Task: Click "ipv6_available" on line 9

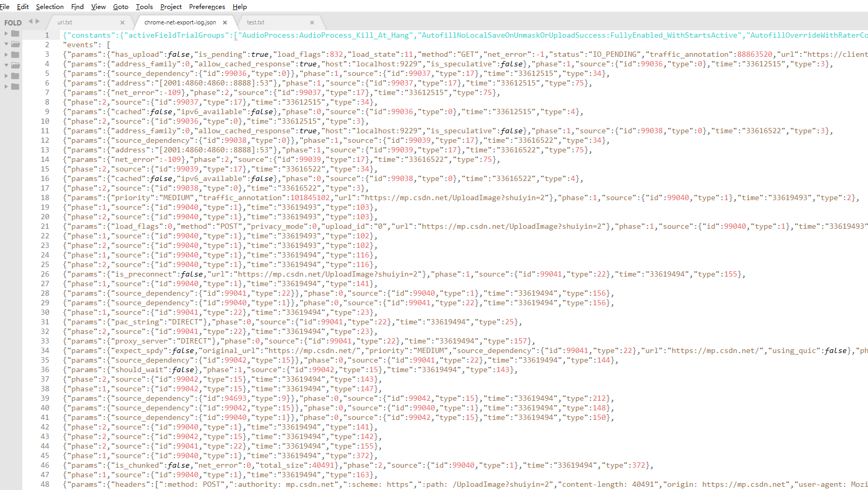Action: 211,111
